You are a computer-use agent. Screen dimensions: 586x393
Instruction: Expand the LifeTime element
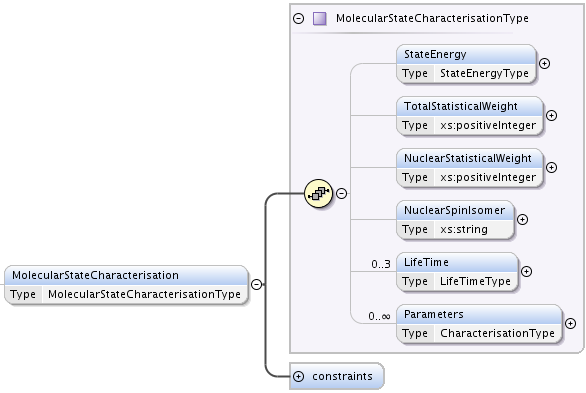click(526, 271)
